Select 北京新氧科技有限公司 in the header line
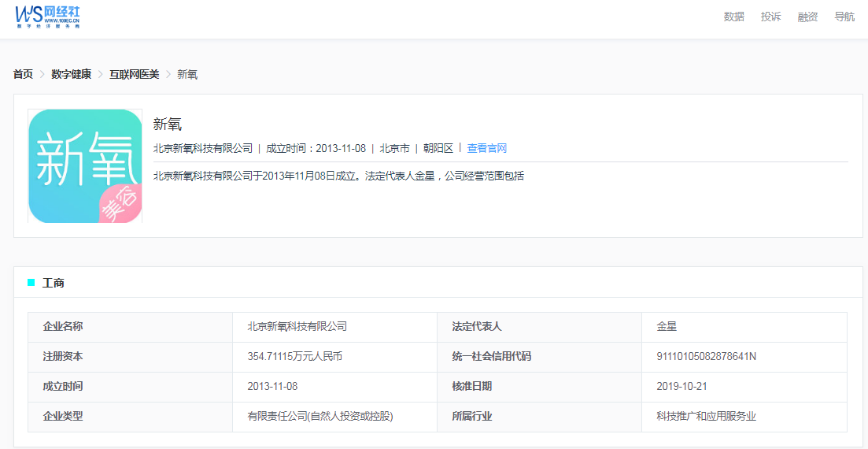Viewport: 868px width, 449px height. point(202,148)
